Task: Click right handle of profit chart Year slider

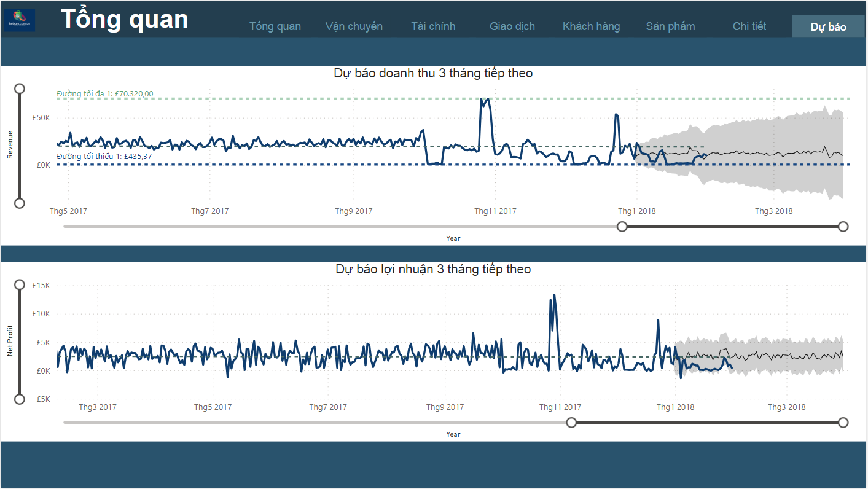Action: 843,423
